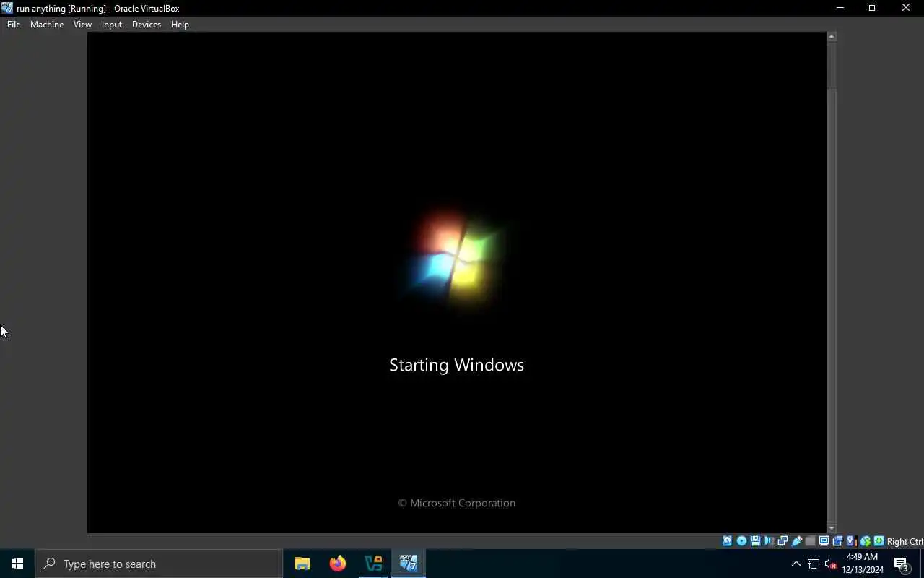Open Firefox from the taskbar
The image size is (924, 578).
coord(337,564)
